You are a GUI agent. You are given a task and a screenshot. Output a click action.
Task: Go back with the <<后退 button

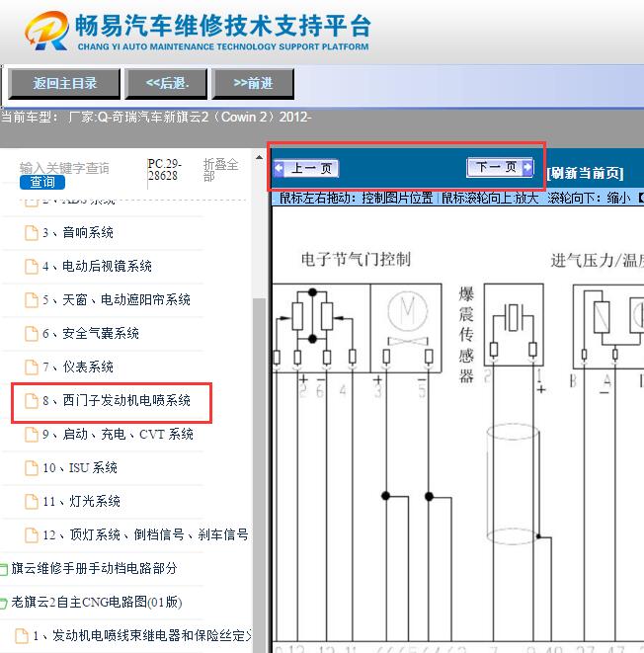(166, 84)
